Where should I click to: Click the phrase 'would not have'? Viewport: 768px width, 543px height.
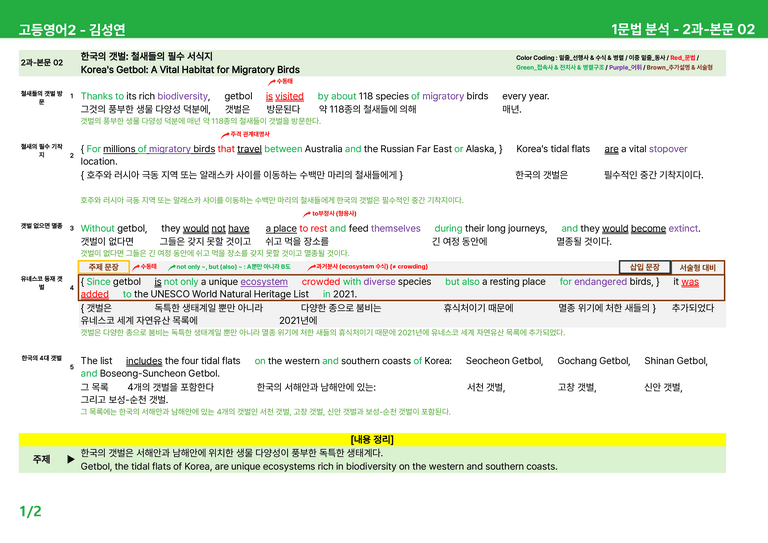coord(216,229)
